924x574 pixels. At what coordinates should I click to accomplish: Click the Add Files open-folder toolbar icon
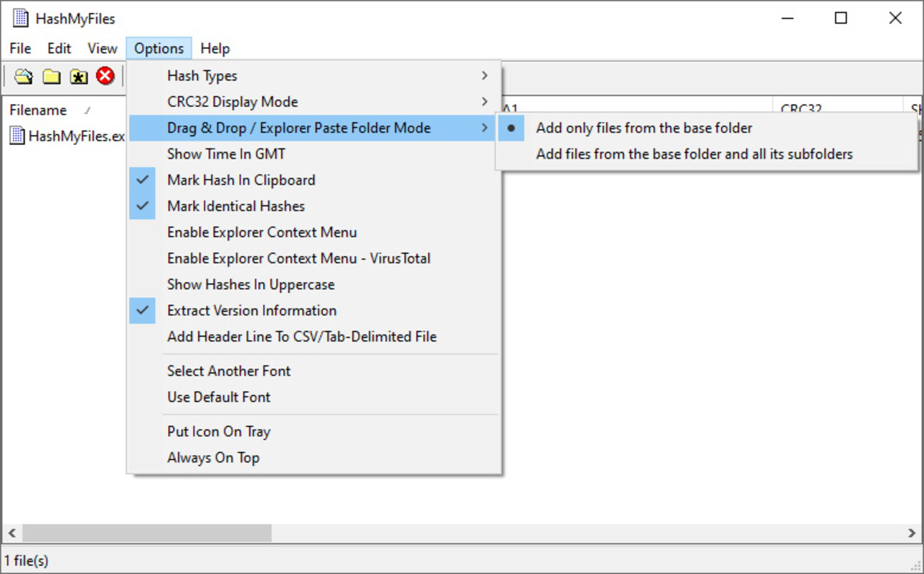[24, 76]
